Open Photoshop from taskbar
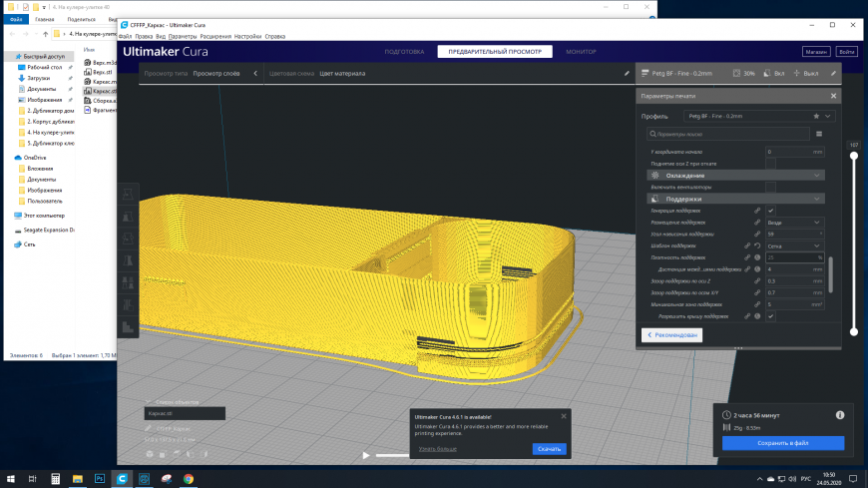Image resolution: width=868 pixels, height=488 pixels. point(100,479)
